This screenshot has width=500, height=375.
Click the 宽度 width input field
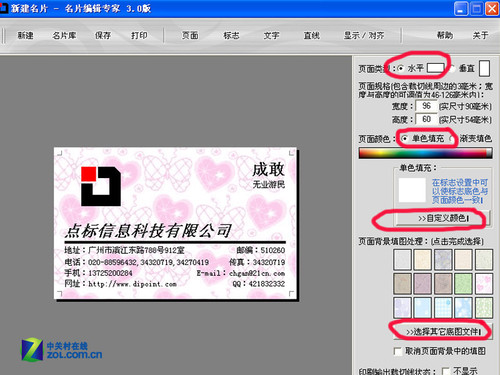pyautogui.click(x=426, y=106)
